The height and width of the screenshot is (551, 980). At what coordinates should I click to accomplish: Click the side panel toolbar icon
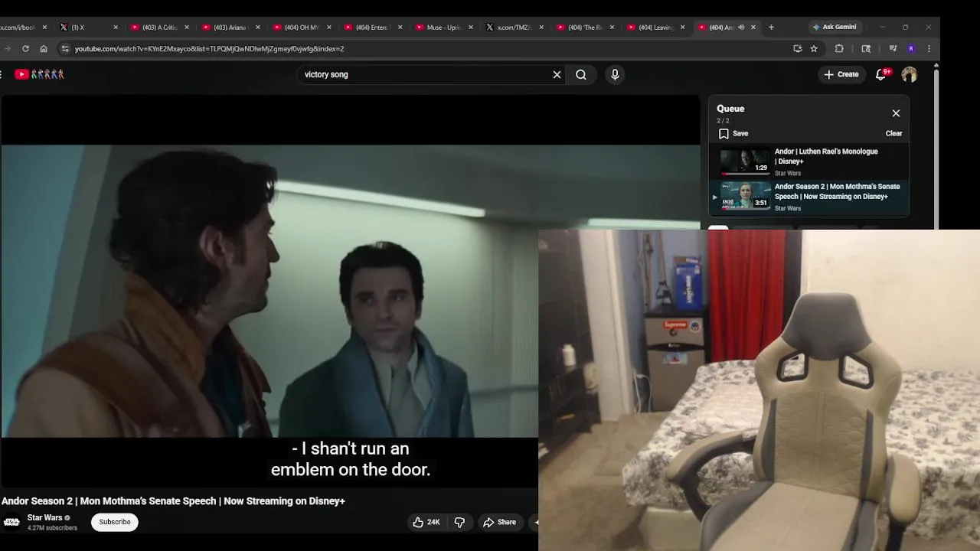866,48
